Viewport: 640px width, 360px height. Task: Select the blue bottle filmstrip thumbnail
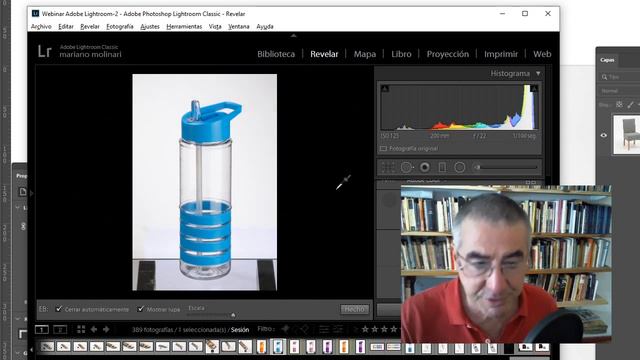[x=278, y=347]
